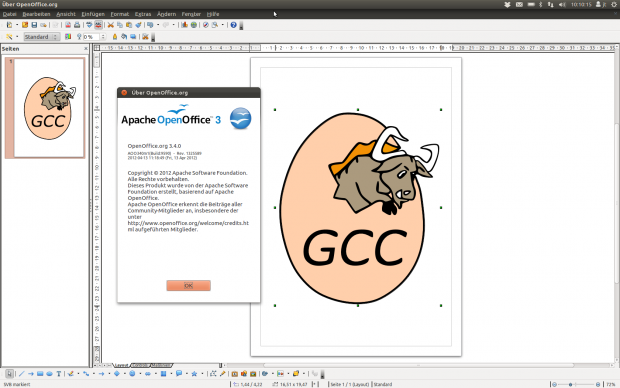Select the symbol shapes smiley tool
The height and width of the screenshot is (388, 620).
(132, 374)
